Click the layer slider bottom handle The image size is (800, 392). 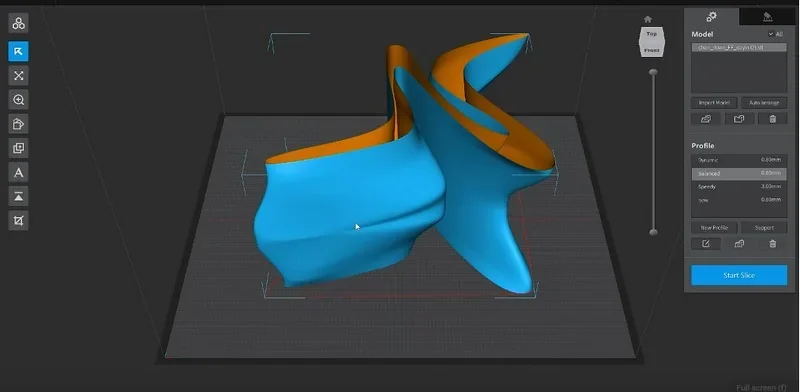tap(653, 232)
